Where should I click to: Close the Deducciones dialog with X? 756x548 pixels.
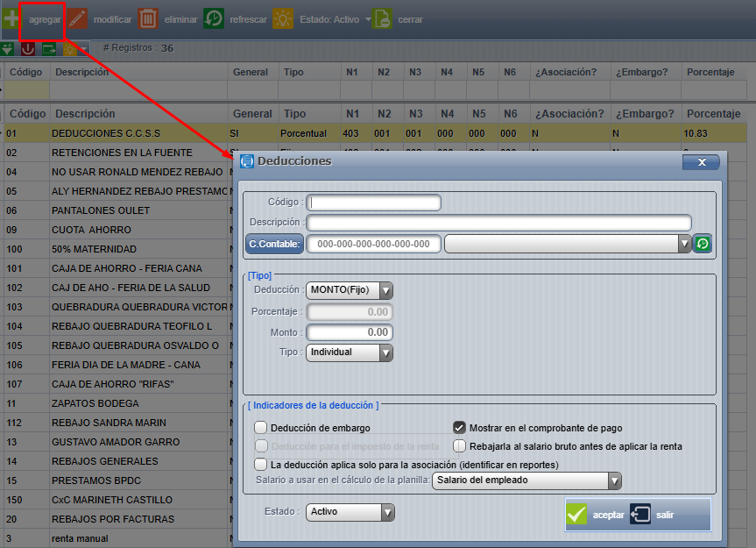(701, 162)
